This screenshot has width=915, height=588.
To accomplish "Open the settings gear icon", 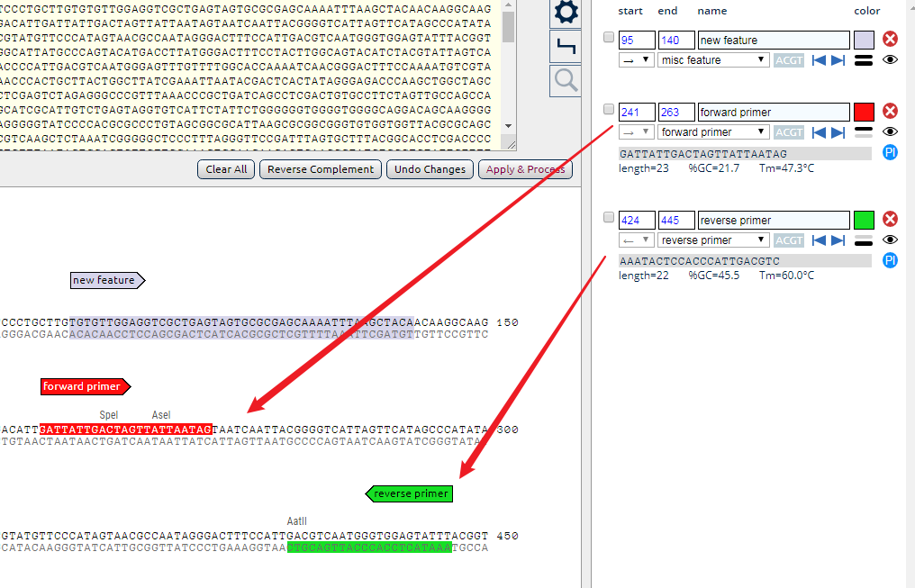I will 566,13.
